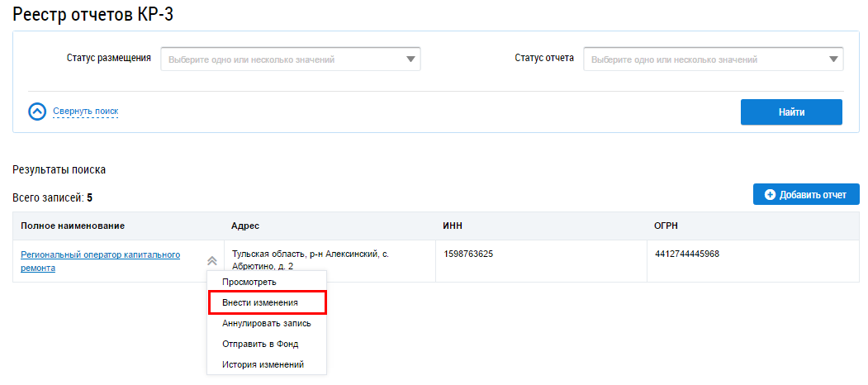Click inside the Статус отчета selection field
Image resolution: width=868 pixels, height=385 pixels.
pos(702,59)
